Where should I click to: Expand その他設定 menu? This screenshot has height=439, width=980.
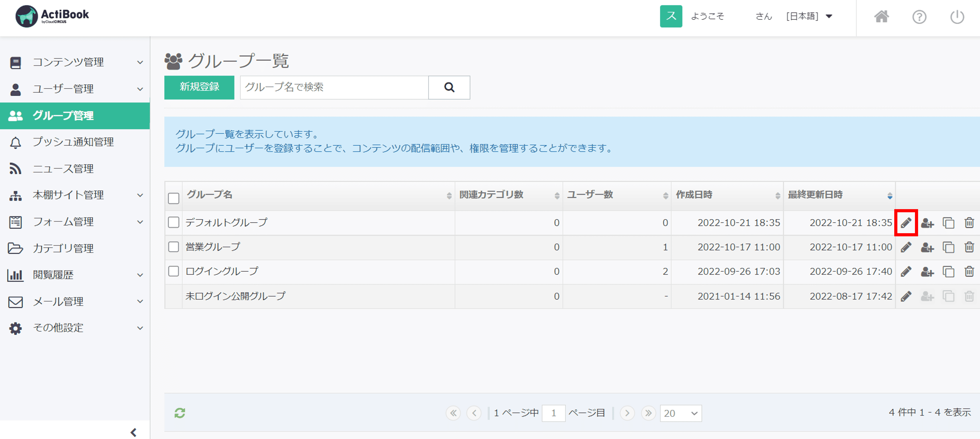pos(75,328)
